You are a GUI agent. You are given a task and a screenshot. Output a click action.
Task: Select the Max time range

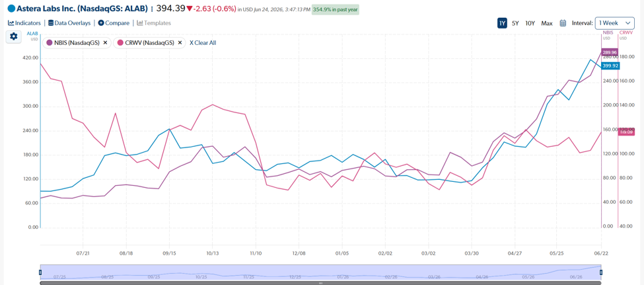click(x=547, y=23)
